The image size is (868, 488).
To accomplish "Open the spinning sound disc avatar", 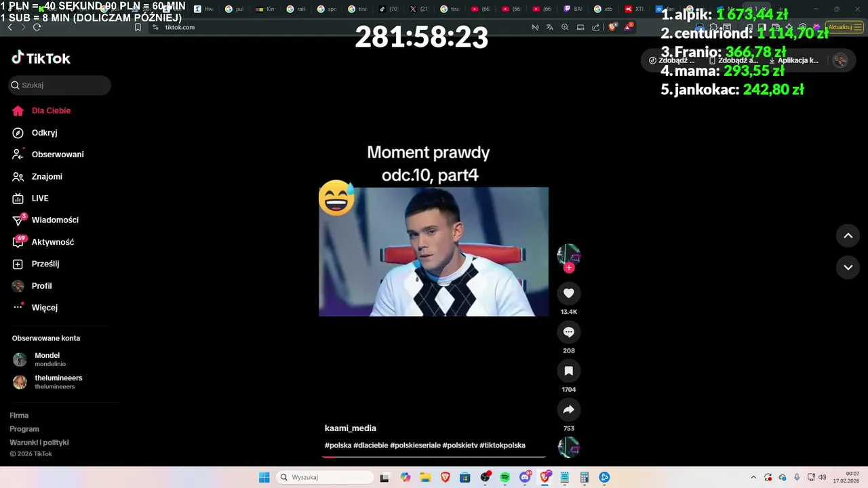I will [568, 447].
